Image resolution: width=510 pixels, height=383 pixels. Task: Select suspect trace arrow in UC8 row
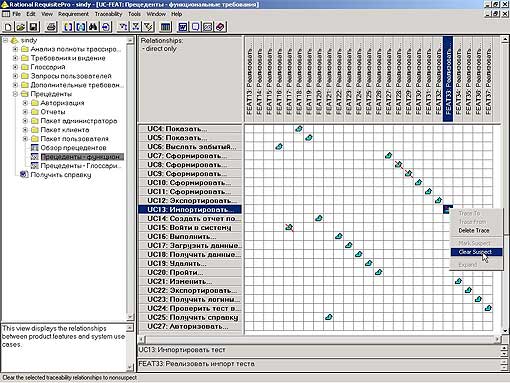click(398, 164)
